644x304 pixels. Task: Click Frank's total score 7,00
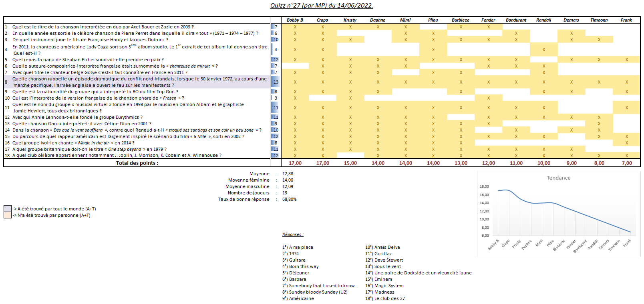(627, 163)
